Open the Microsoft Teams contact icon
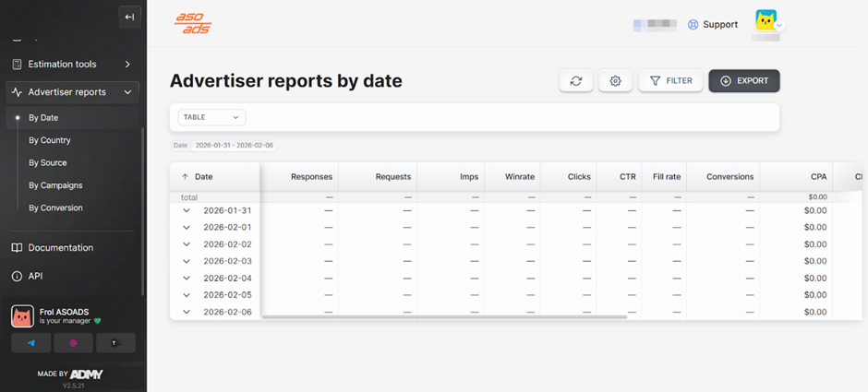868x392 pixels. point(115,343)
